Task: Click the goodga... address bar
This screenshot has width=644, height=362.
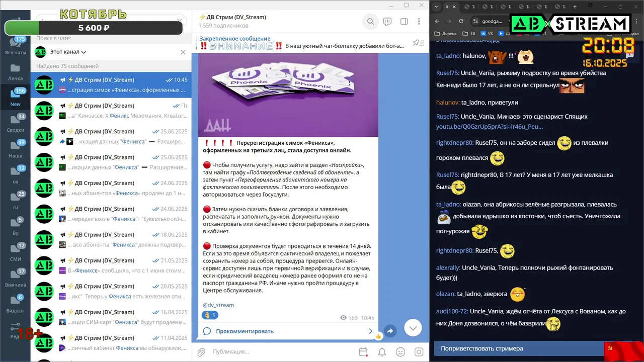Action: (492, 21)
